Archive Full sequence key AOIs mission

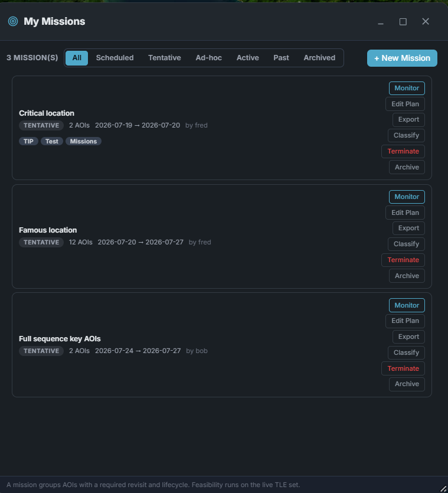(407, 384)
